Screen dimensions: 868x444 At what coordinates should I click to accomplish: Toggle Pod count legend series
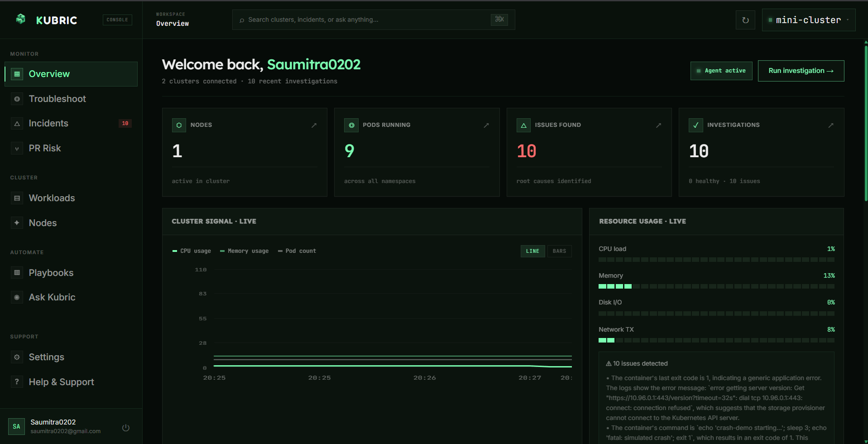click(x=297, y=251)
